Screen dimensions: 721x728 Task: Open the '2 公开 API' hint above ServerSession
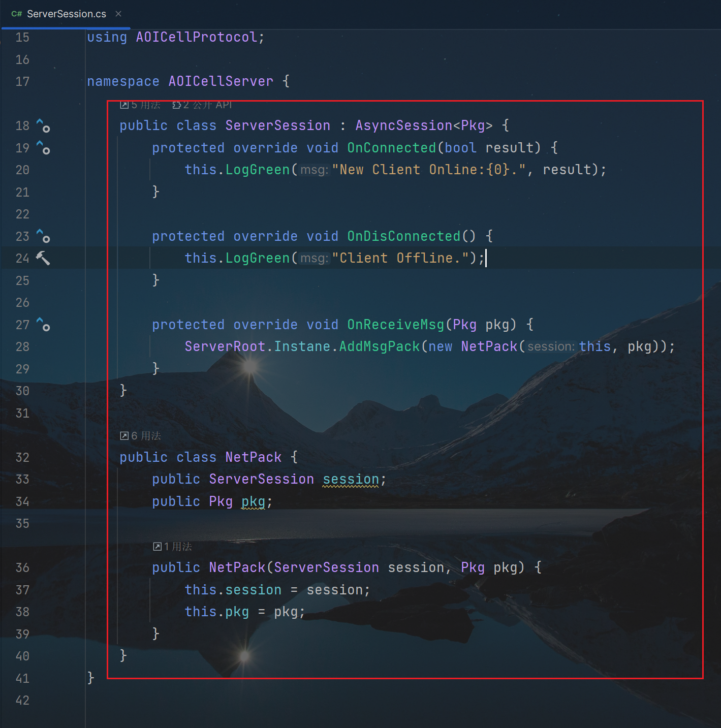click(202, 105)
